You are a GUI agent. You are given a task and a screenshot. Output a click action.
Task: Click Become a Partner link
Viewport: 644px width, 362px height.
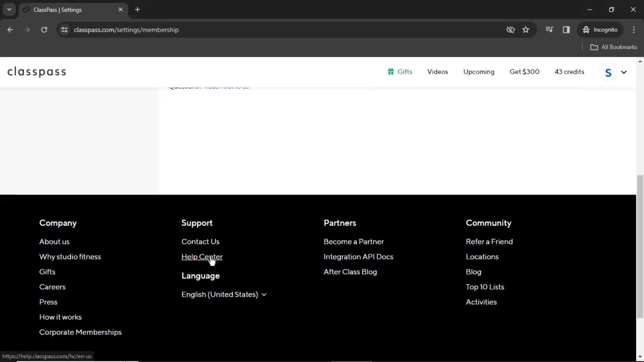click(354, 242)
